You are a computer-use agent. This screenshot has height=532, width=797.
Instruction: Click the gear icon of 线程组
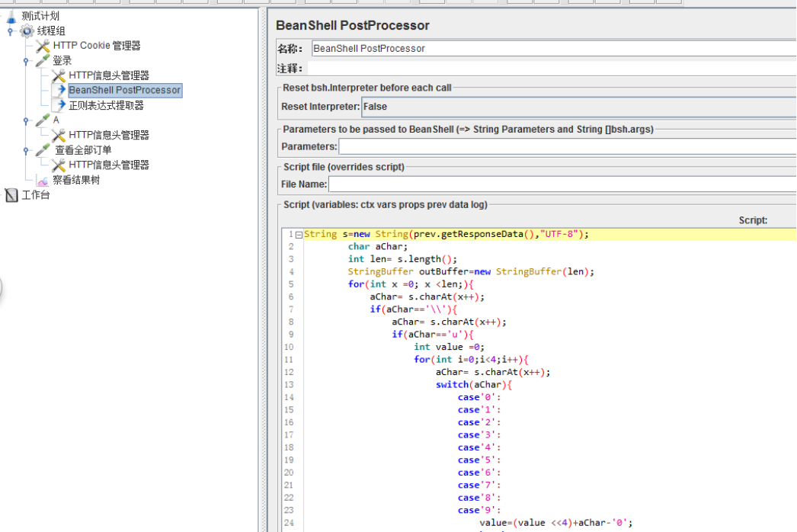27,31
